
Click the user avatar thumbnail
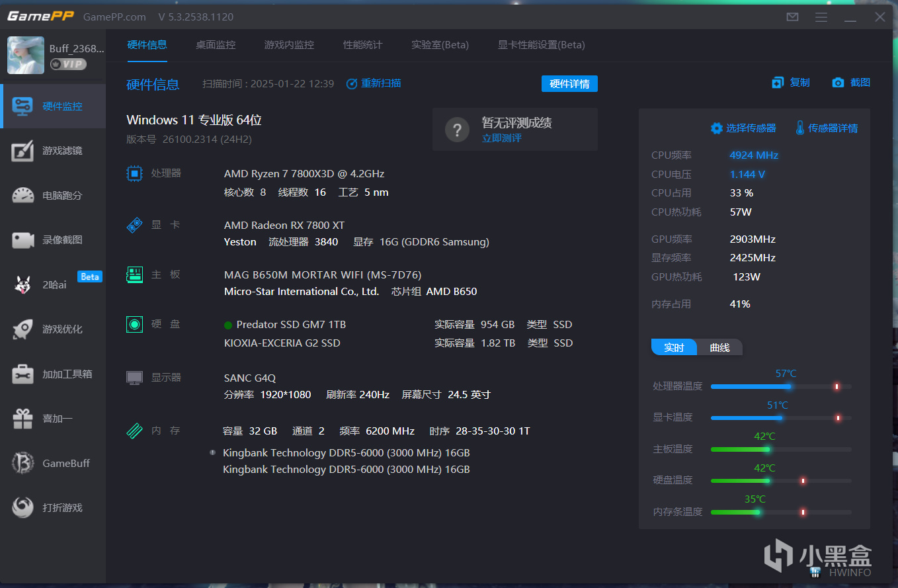(x=26, y=55)
